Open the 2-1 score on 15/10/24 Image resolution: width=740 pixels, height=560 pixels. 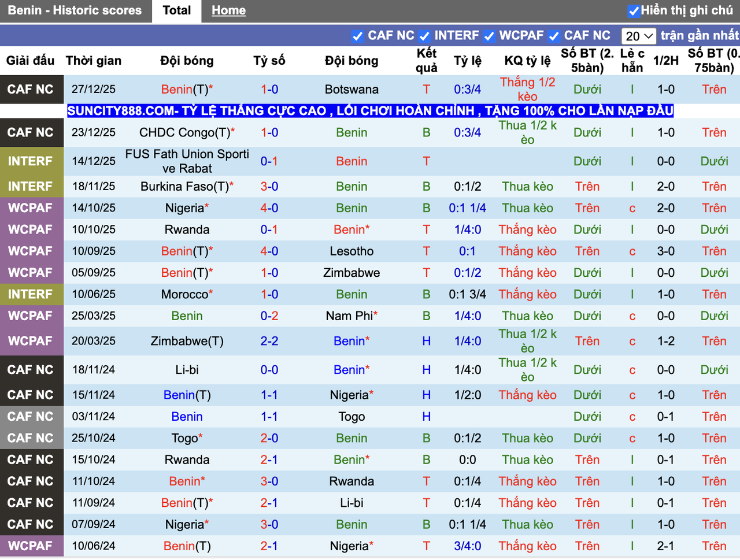point(269,460)
